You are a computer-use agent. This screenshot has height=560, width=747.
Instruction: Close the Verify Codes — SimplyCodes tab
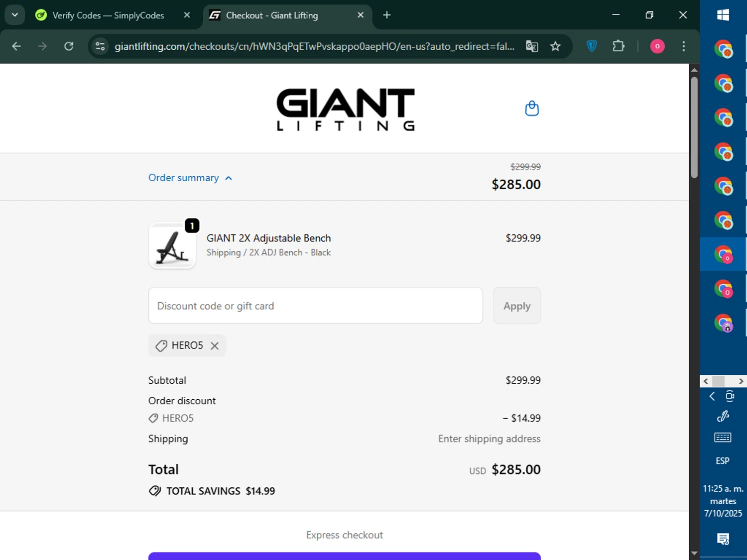pyautogui.click(x=187, y=15)
